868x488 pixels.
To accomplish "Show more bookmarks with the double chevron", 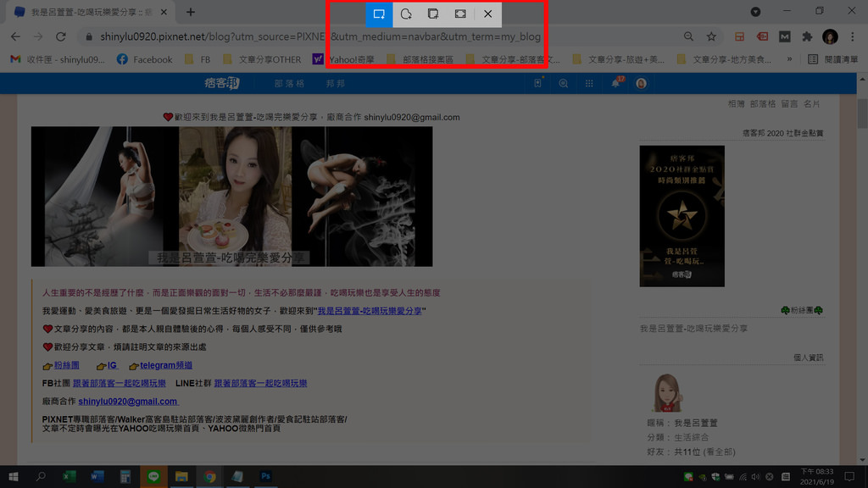I will (x=789, y=59).
